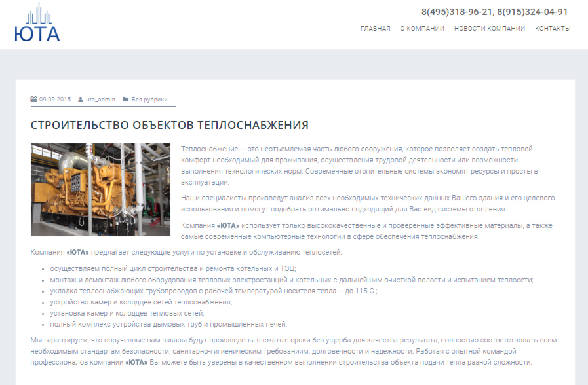
Task: Open the yellow generator equipment photo
Action: click(100, 190)
